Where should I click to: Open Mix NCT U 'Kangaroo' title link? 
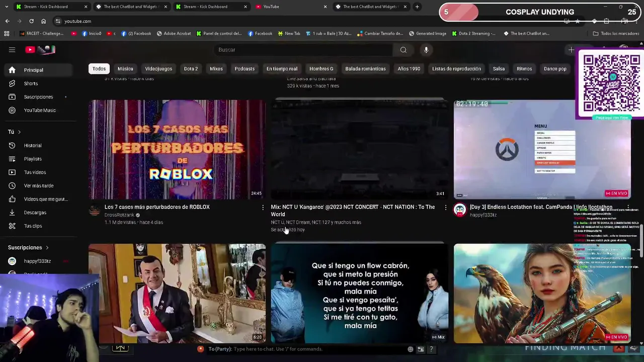(353, 211)
